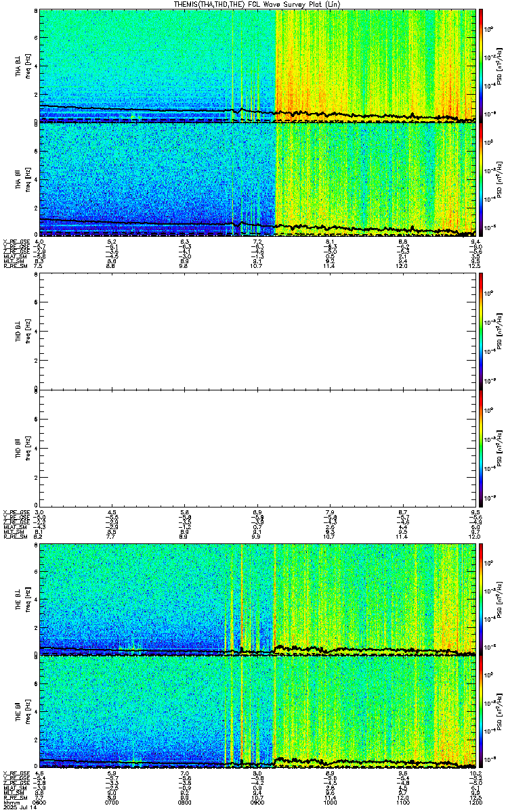Click the 'THA B⊥ freq [Hz]' axis label
Screen dimensions: 508x812
coord(22,66)
